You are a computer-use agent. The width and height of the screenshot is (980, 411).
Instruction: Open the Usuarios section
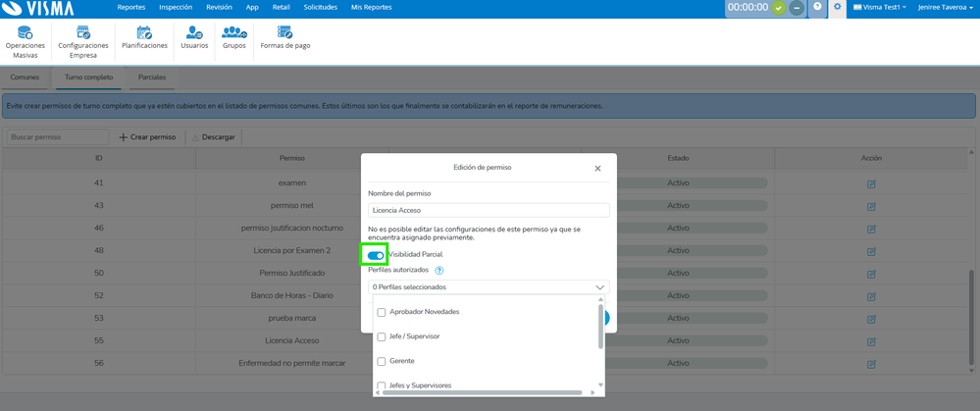point(194,37)
